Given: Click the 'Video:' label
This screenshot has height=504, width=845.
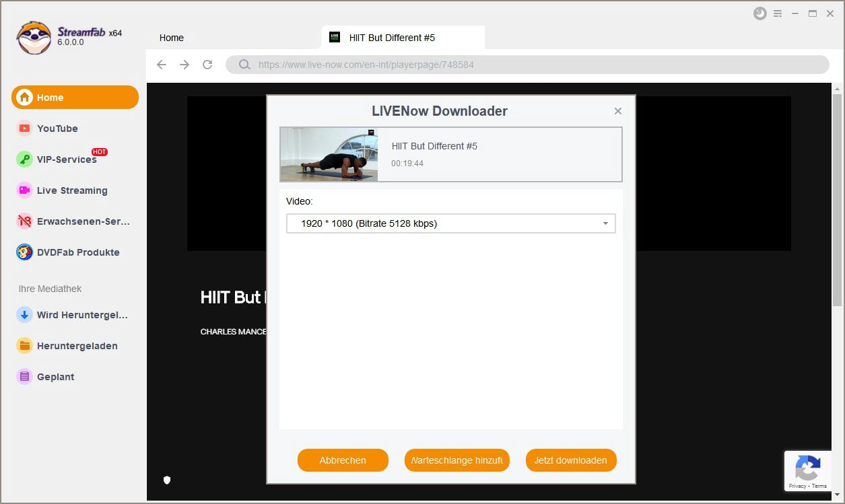Looking at the screenshot, I should (300, 201).
